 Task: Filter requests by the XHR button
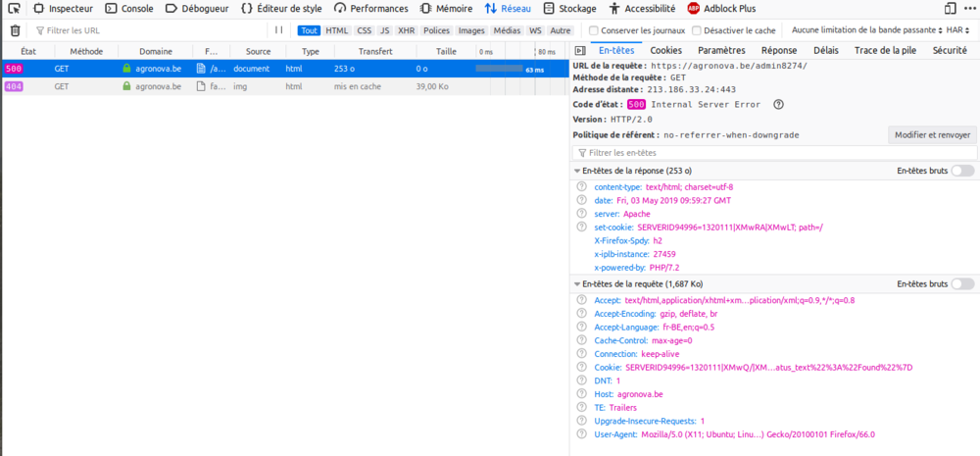(x=408, y=30)
